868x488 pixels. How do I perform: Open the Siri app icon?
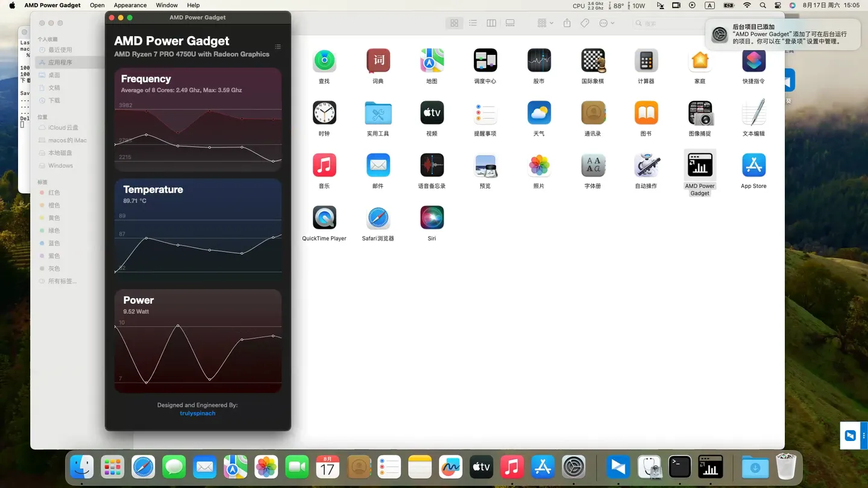click(432, 217)
